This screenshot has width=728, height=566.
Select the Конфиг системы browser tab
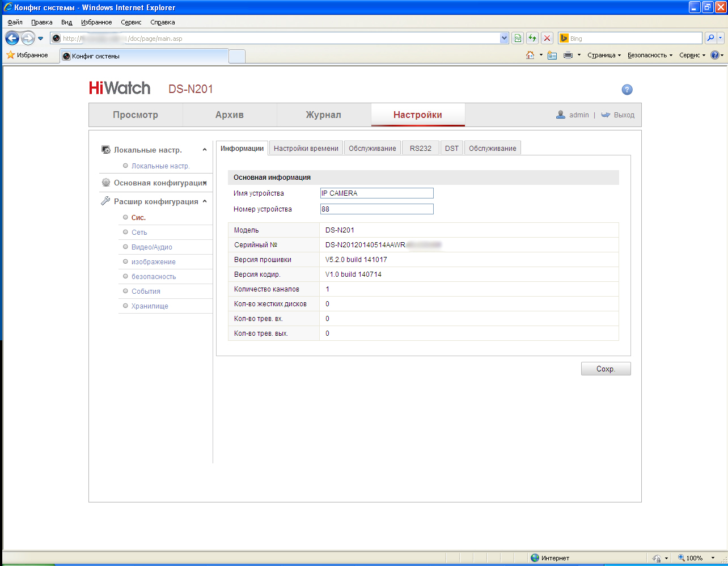click(144, 56)
